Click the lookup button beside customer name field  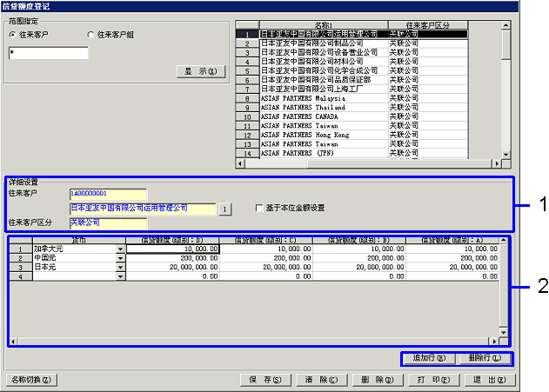[224, 209]
